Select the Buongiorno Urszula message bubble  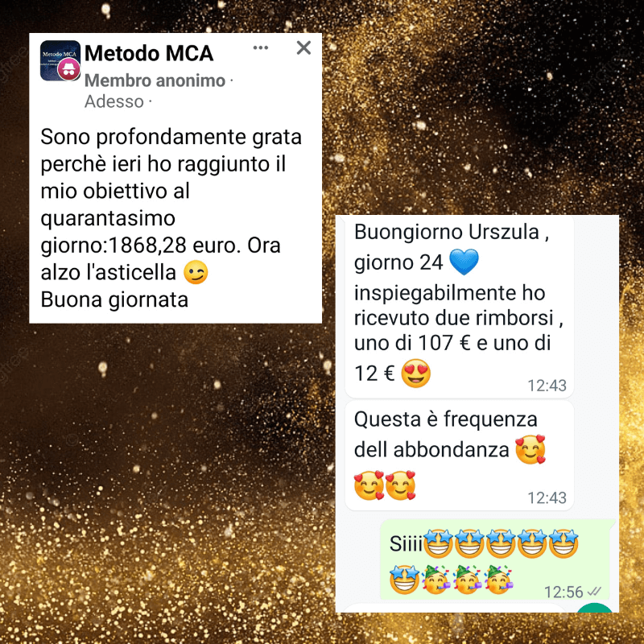coord(459,307)
